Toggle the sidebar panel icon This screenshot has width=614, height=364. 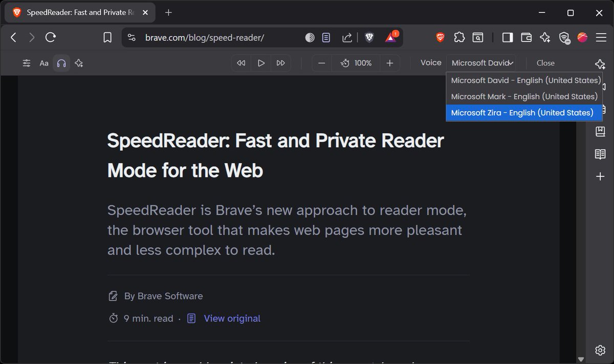pyautogui.click(x=508, y=37)
